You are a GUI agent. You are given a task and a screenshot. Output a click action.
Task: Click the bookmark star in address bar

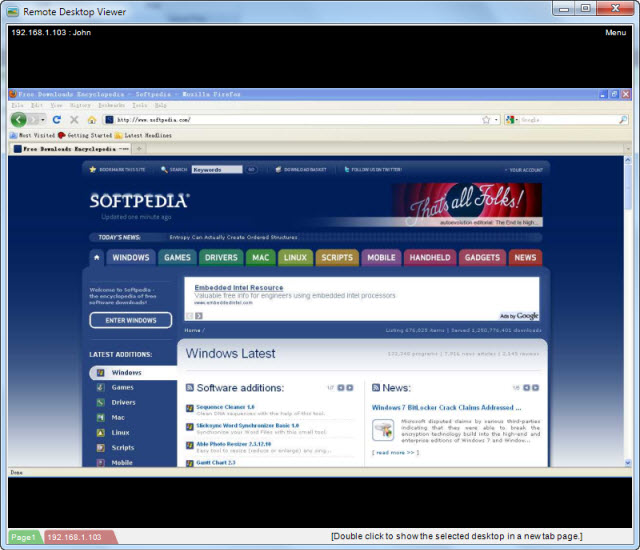pos(486,120)
